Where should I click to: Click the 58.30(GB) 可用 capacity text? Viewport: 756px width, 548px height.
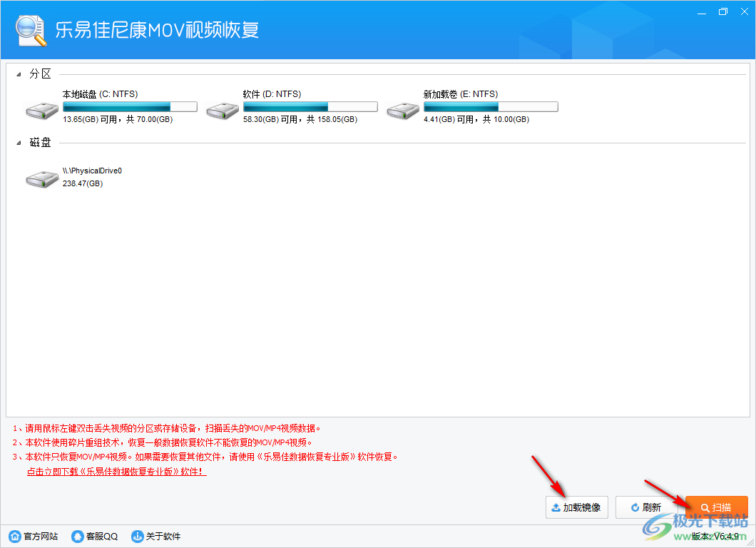(x=300, y=119)
